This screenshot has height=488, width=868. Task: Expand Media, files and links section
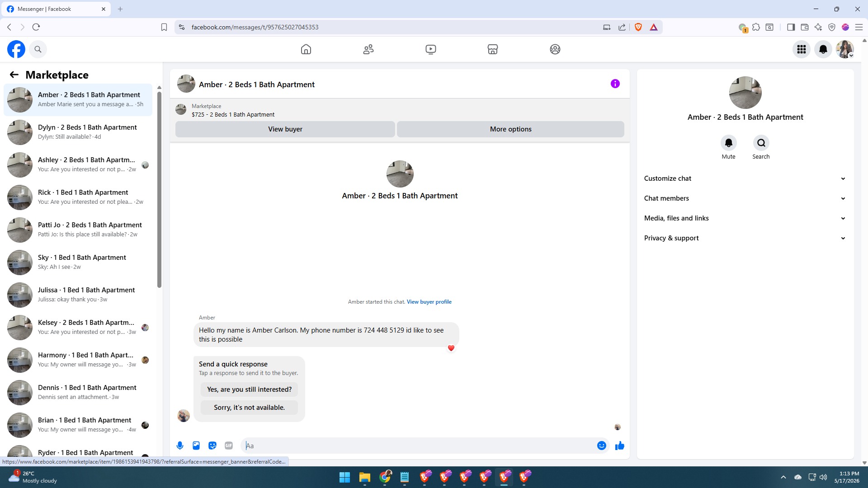[745, 218]
